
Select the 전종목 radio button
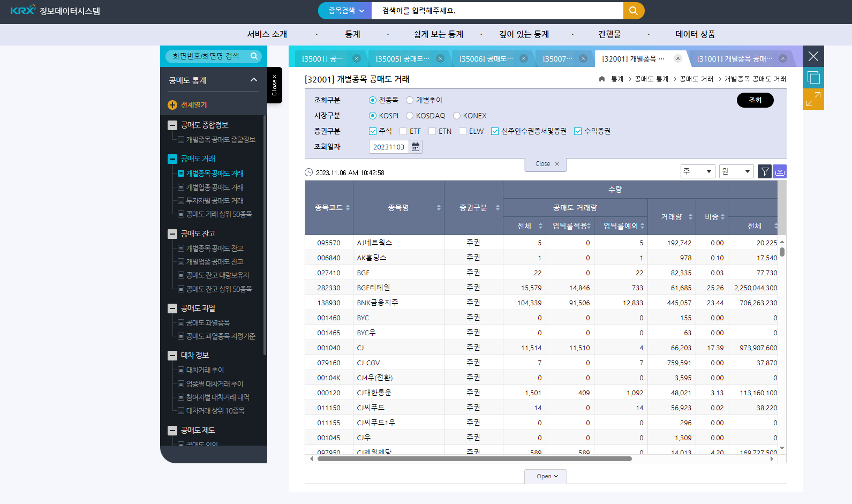pos(373,100)
